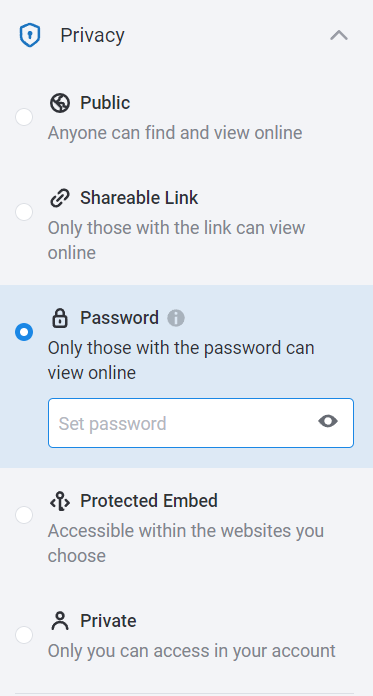Click the chain link icon for Shareable Link
Screen dimensions: 373x696
click(x=60, y=198)
